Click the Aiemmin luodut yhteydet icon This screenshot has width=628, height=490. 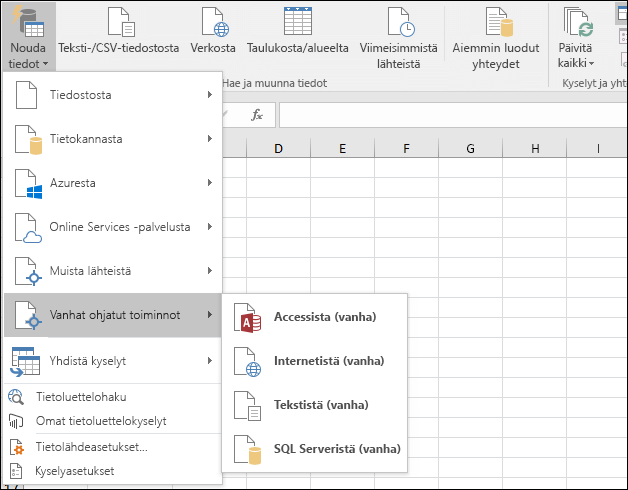point(499,22)
